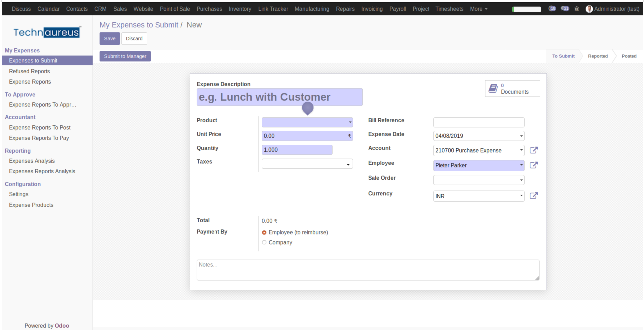This screenshot has width=644, height=332.
Task: Expand the Employee dropdown showing Pieter Parker
Action: click(521, 165)
